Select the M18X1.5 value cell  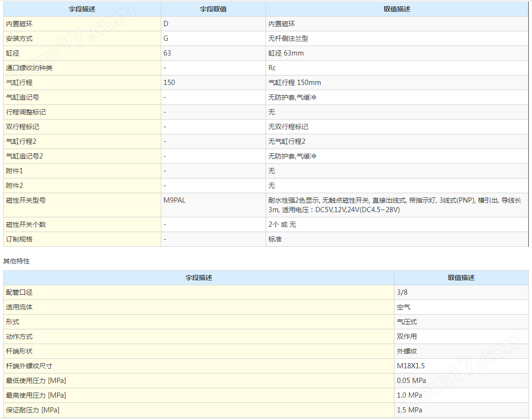461,366
